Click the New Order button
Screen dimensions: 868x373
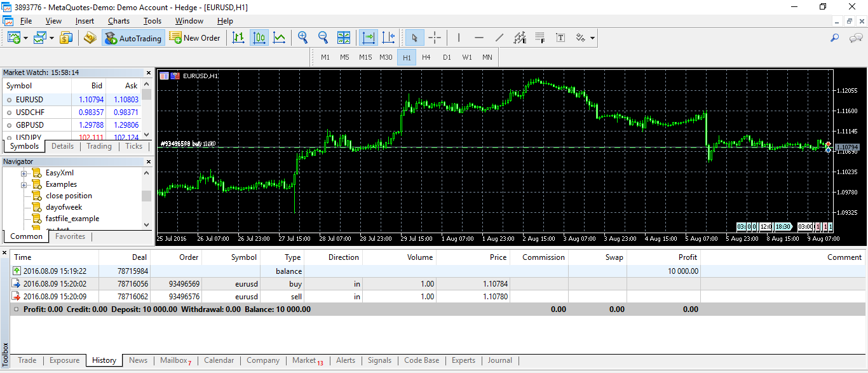pyautogui.click(x=195, y=38)
